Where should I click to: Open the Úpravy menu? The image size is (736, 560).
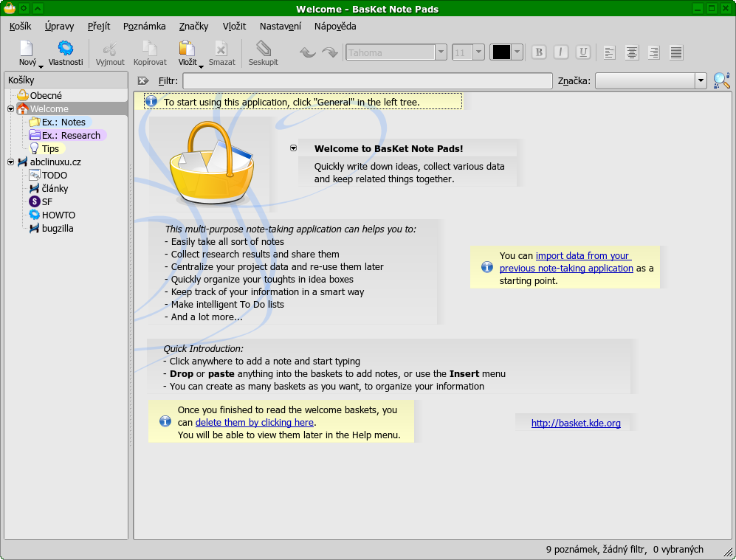[59, 27]
